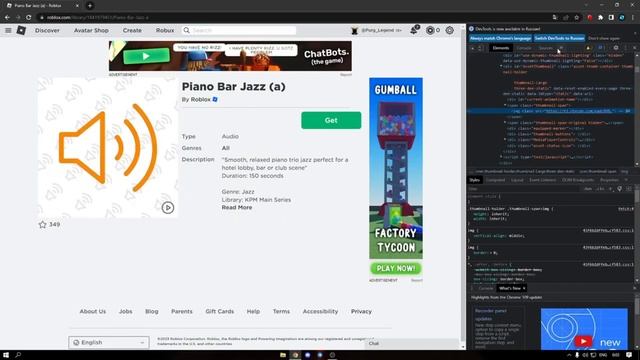
Task: Select the Styles sub-tab
Action: tap(474, 180)
